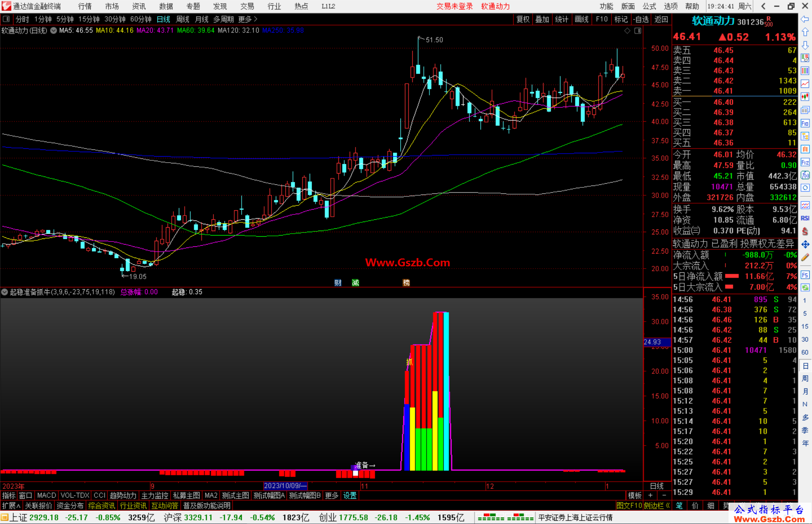Open the 模板 template menu
The image size is (812, 524).
635,495
